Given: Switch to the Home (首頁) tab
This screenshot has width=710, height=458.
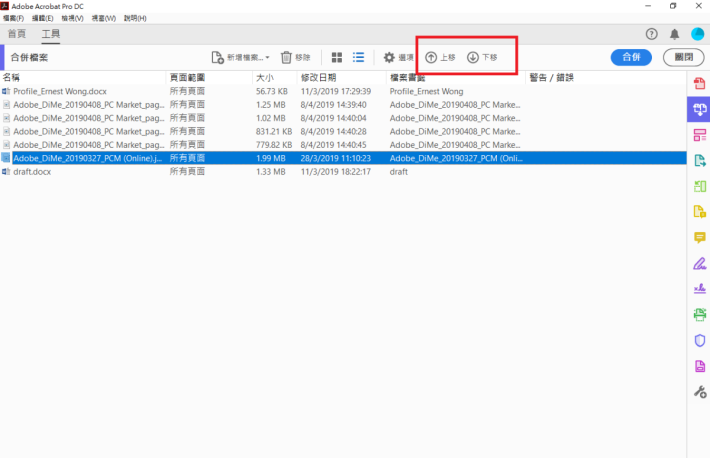Looking at the screenshot, I should pos(17,34).
